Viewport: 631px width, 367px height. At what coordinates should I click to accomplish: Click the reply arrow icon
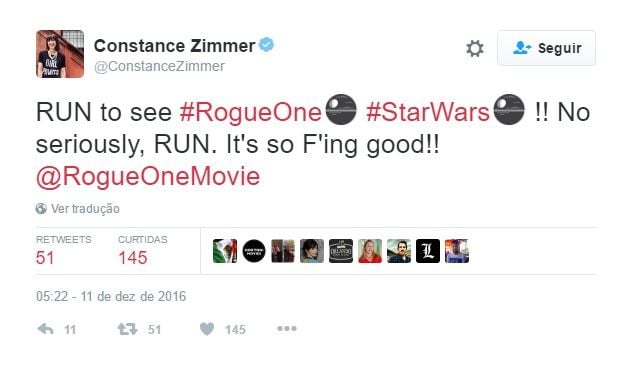pyautogui.click(x=45, y=329)
